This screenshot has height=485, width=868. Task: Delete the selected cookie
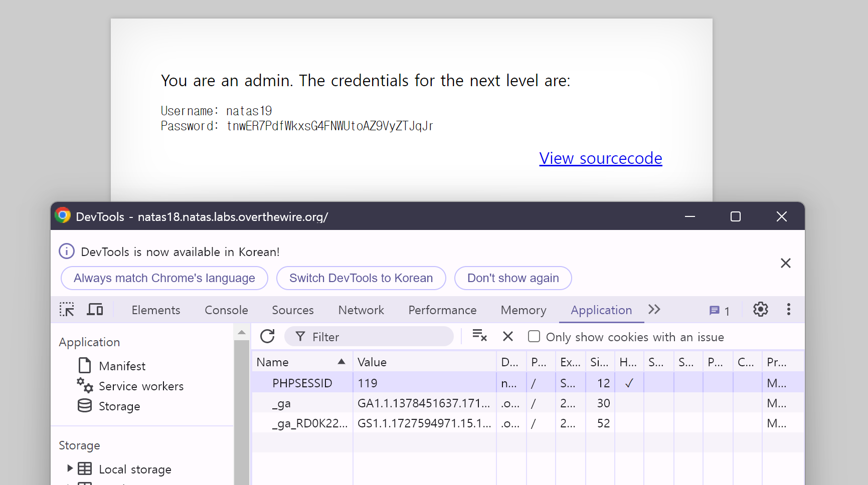point(508,336)
